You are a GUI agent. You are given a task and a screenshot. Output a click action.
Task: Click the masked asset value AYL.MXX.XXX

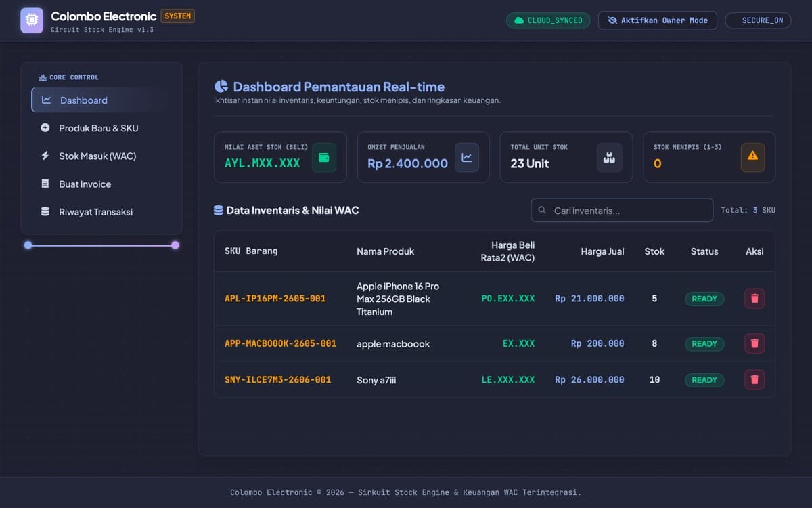[x=262, y=163]
